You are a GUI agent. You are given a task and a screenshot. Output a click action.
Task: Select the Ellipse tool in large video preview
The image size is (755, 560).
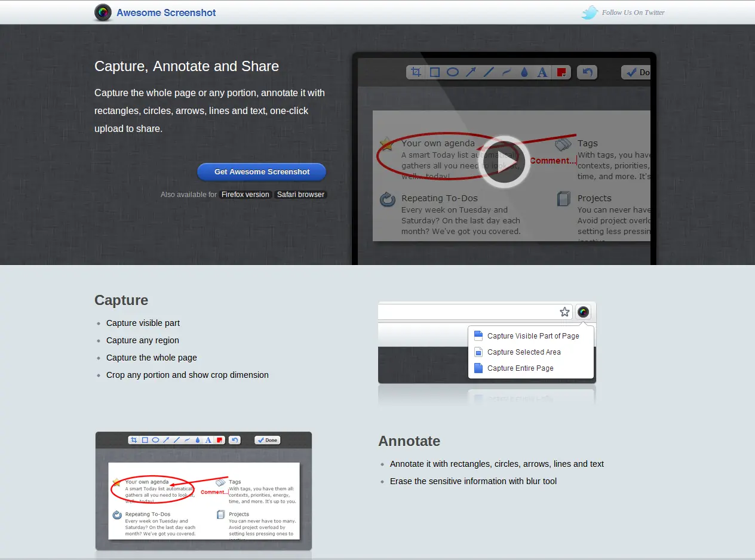tap(453, 72)
